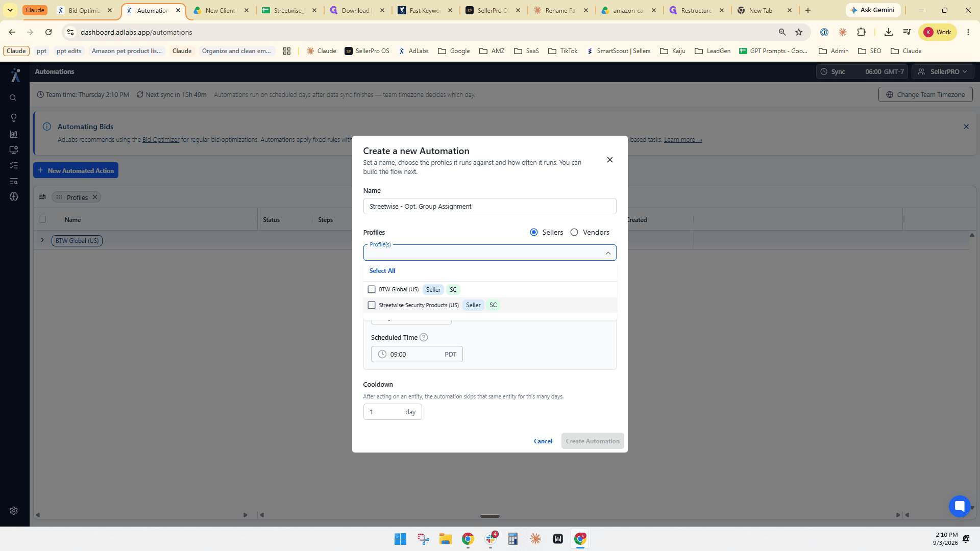The height and width of the screenshot is (551, 980).
Task: Open the AdLabs logo in sidebar
Action: (x=15, y=75)
